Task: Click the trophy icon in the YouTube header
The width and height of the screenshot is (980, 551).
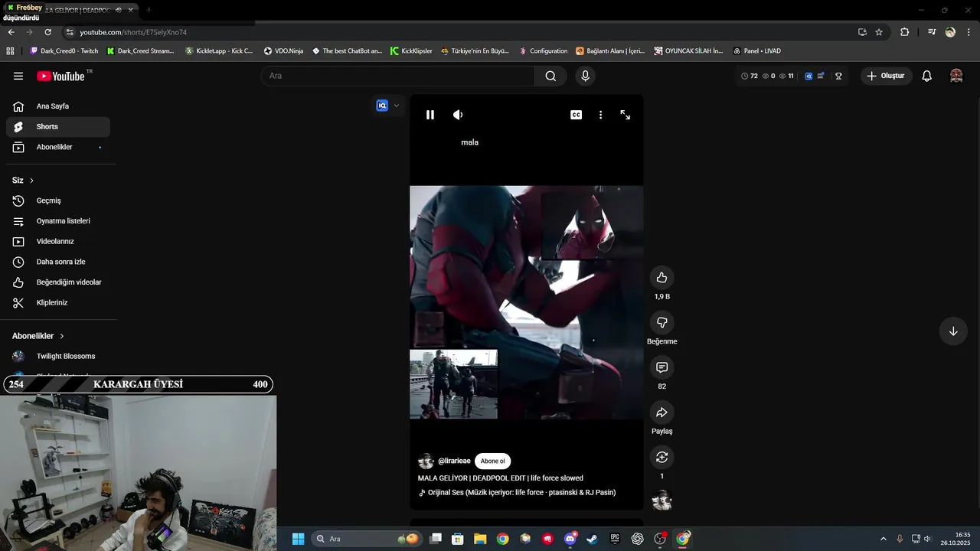Action: [839, 76]
